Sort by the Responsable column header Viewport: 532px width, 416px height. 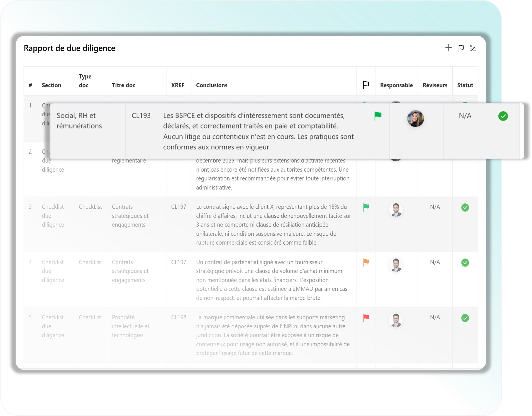point(396,85)
